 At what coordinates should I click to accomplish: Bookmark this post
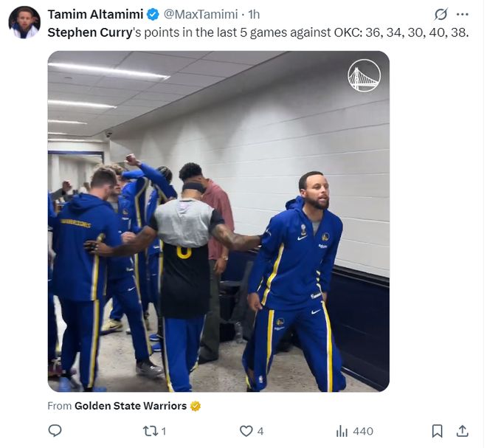pyautogui.click(x=438, y=431)
